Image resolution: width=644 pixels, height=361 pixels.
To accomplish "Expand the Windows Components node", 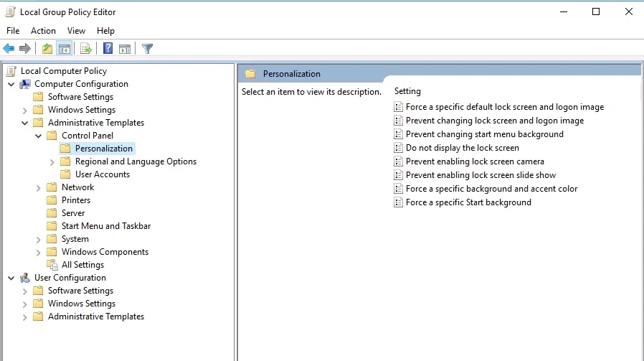I will (x=38, y=253).
